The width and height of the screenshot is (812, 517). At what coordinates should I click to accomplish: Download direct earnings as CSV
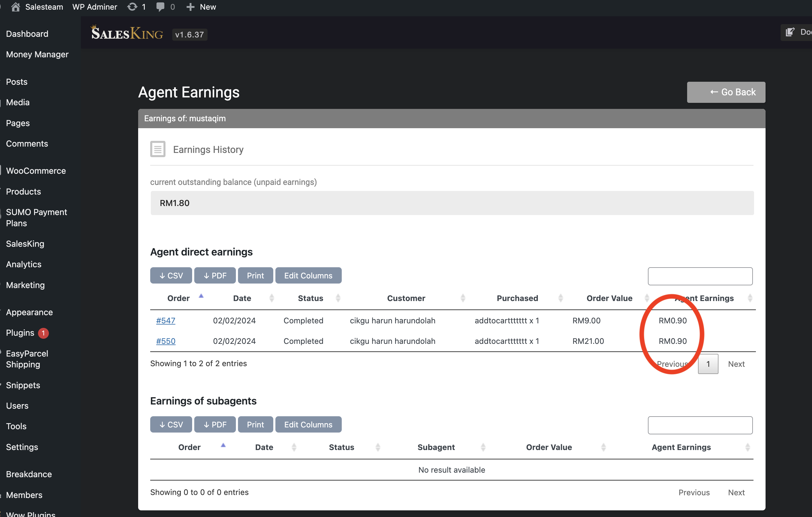[x=171, y=275]
